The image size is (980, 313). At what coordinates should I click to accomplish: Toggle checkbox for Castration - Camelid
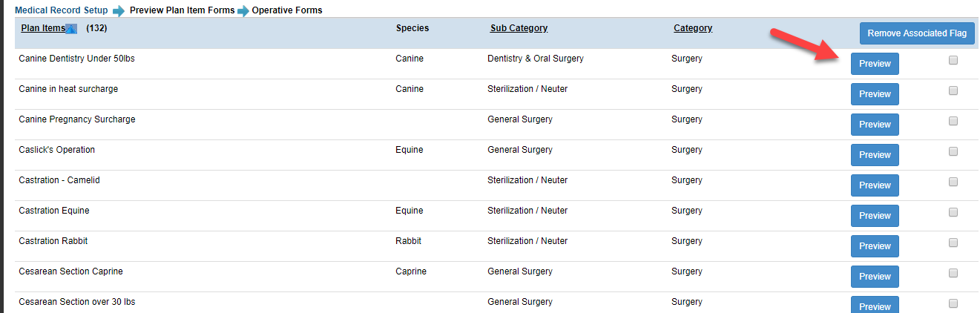(x=953, y=182)
